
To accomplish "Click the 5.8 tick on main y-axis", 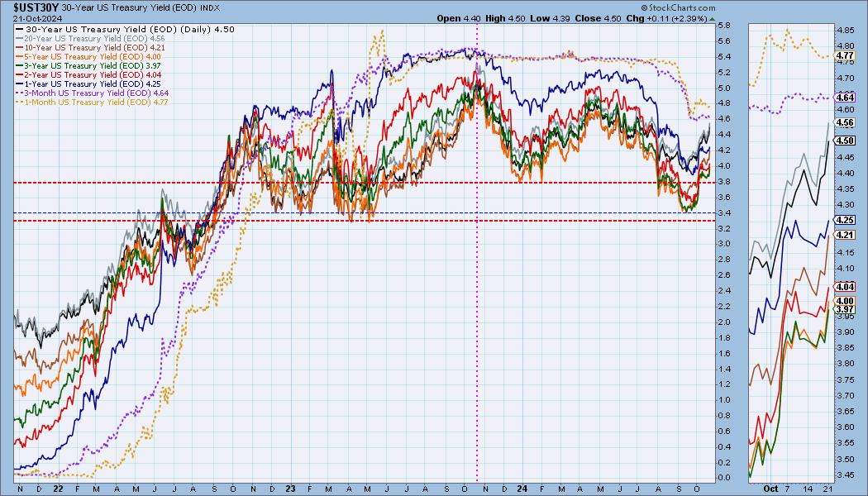I will click(x=724, y=26).
